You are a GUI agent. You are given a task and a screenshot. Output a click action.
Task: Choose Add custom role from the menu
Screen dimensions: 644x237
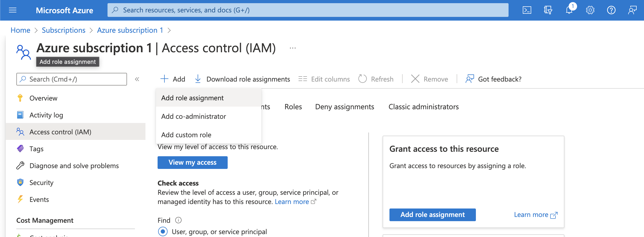coord(186,135)
